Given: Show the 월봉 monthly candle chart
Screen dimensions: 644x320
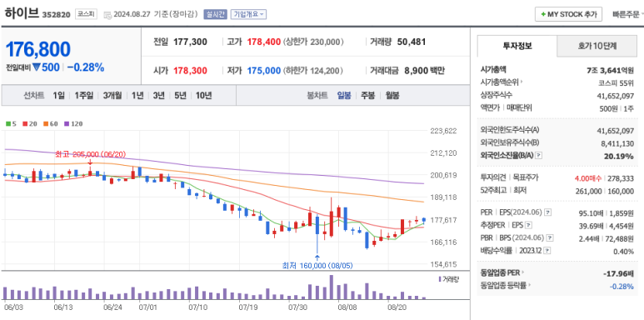Looking at the screenshot, I should (392, 96).
